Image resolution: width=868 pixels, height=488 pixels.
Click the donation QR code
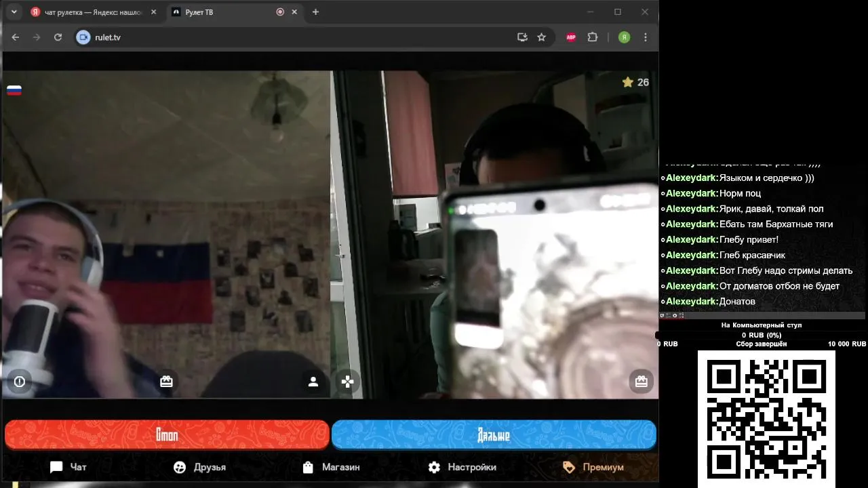766,418
